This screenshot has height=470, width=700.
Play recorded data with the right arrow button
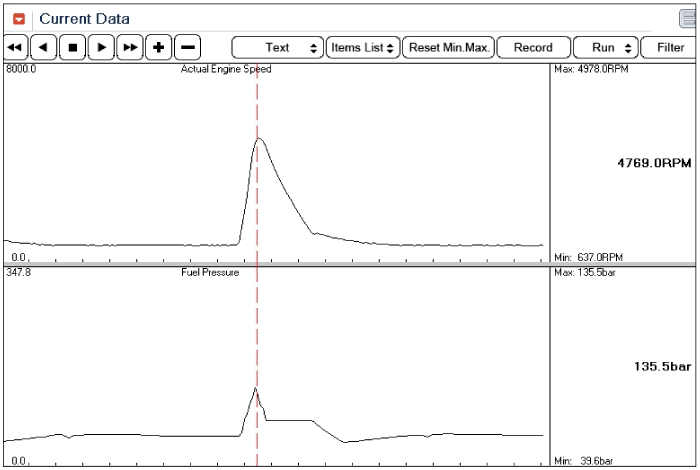point(101,47)
